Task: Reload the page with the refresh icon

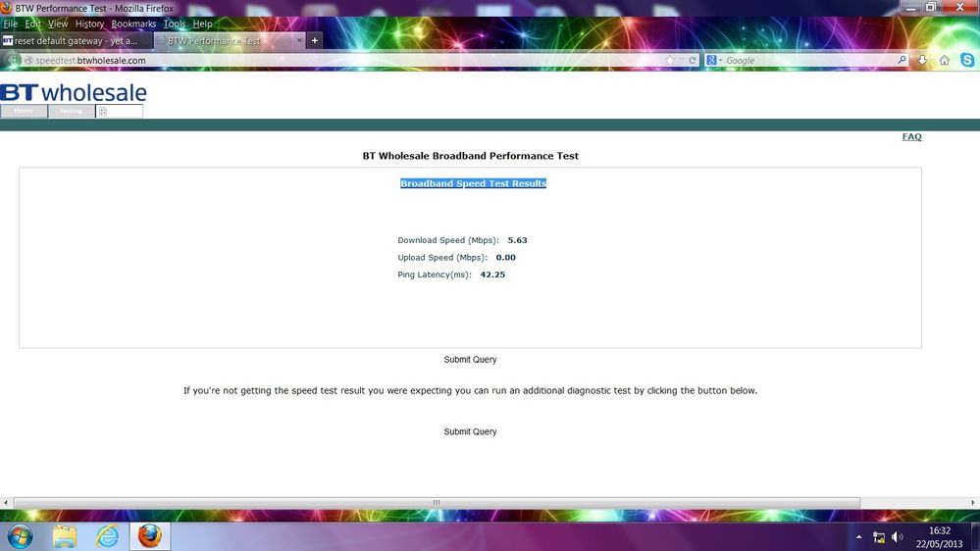Action: [693, 61]
